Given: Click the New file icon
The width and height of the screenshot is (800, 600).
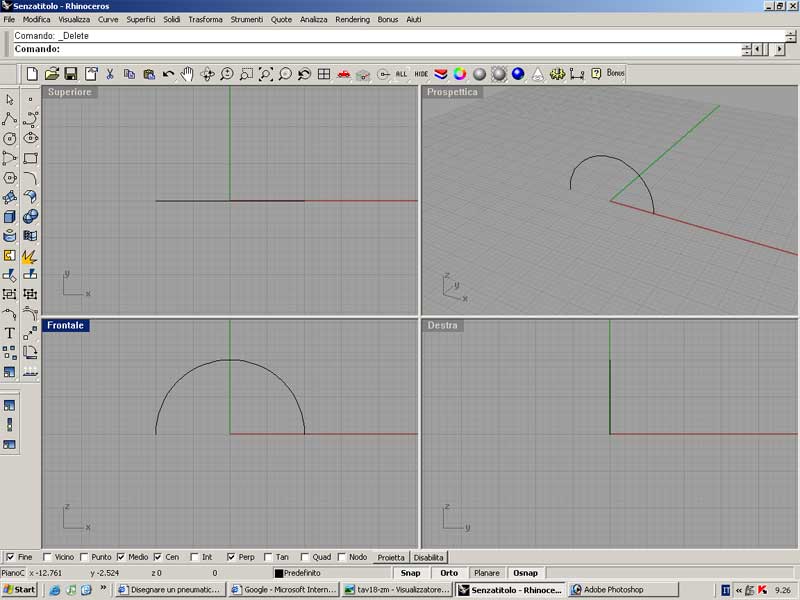Looking at the screenshot, I should [x=31, y=74].
